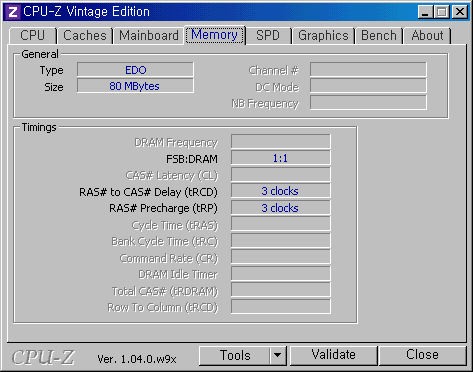Click the Type field showing EDO

(135, 70)
